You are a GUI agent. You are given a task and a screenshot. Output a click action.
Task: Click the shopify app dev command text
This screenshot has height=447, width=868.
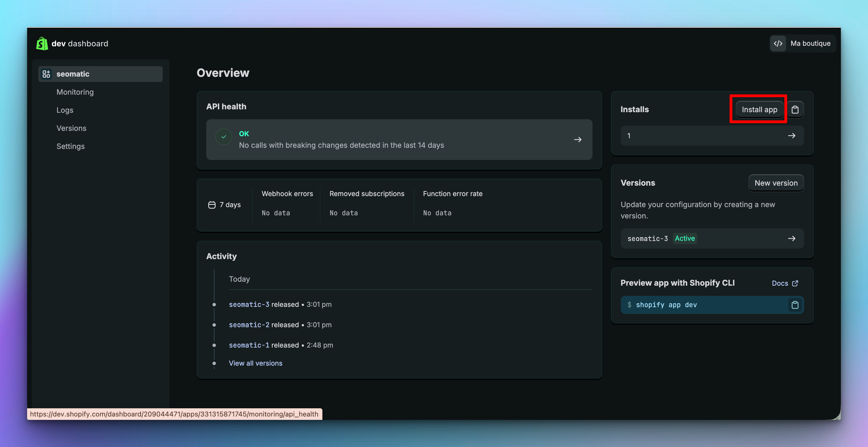point(666,305)
